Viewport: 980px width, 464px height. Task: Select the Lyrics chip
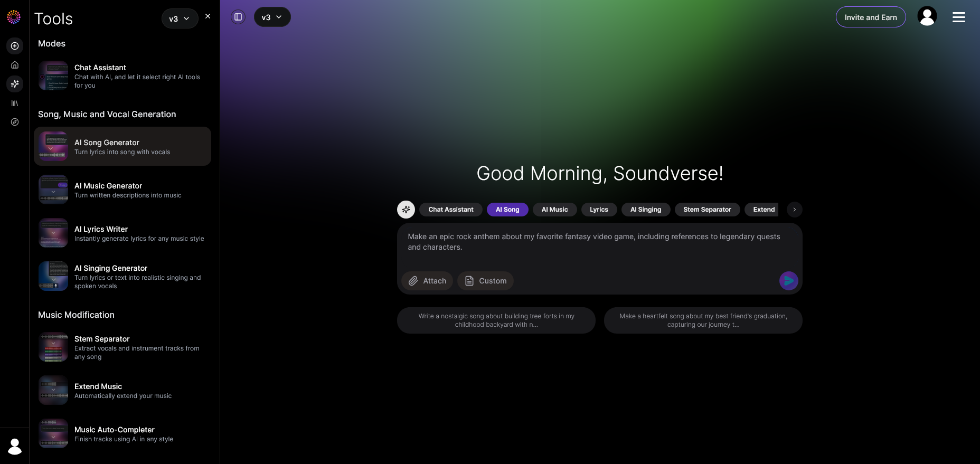(x=599, y=210)
